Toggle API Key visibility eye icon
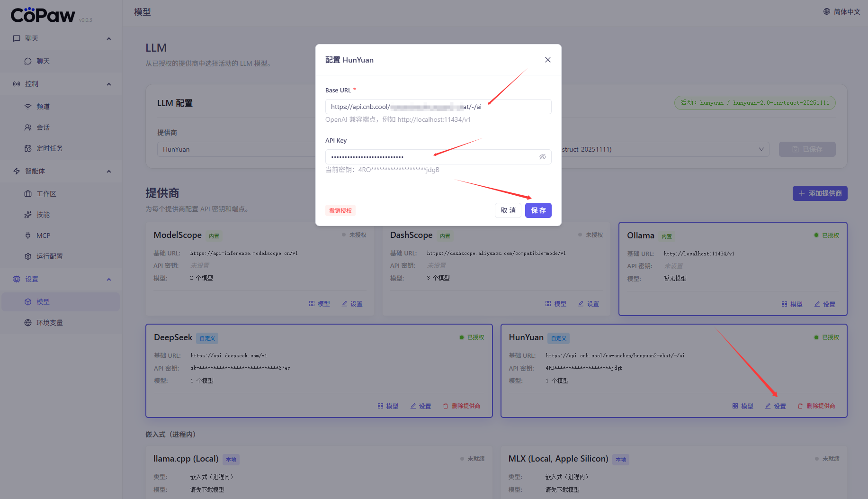 (x=542, y=157)
